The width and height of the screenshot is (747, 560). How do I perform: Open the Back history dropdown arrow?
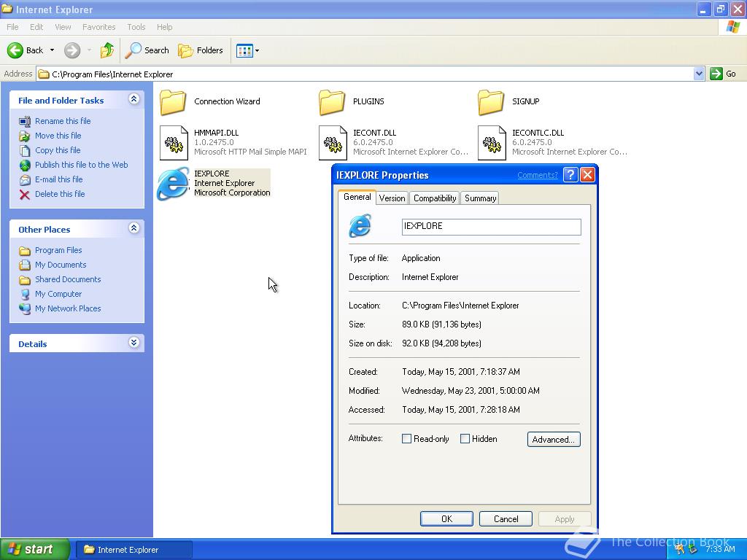pos(52,50)
